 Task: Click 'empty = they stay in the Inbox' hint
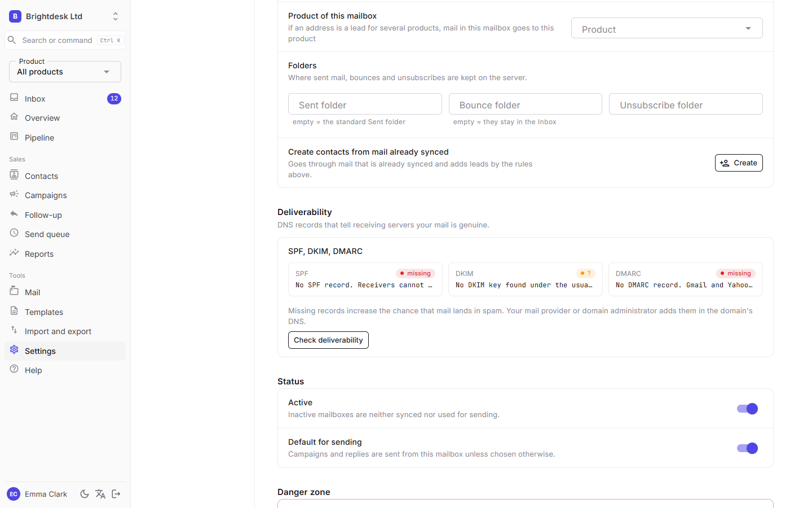tap(505, 122)
